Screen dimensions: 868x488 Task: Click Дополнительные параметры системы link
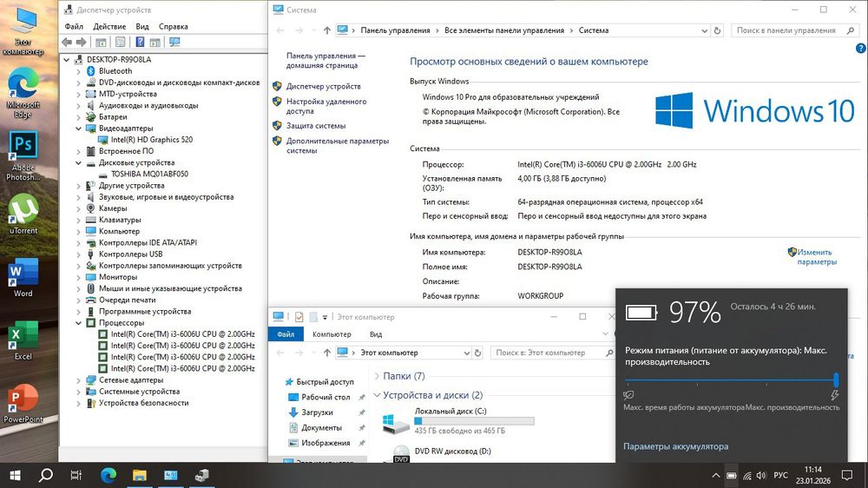click(x=337, y=146)
